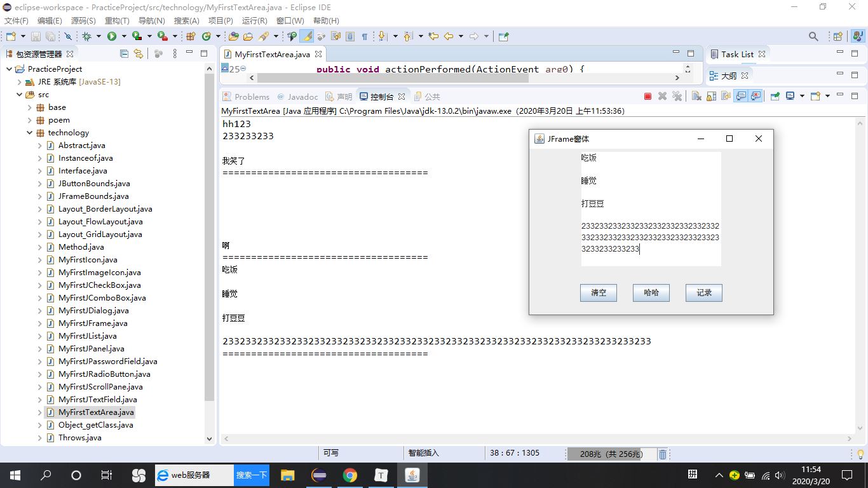Viewport: 868px width, 488px height.
Task: Terminate the program with the red stop
Action: coord(648,96)
